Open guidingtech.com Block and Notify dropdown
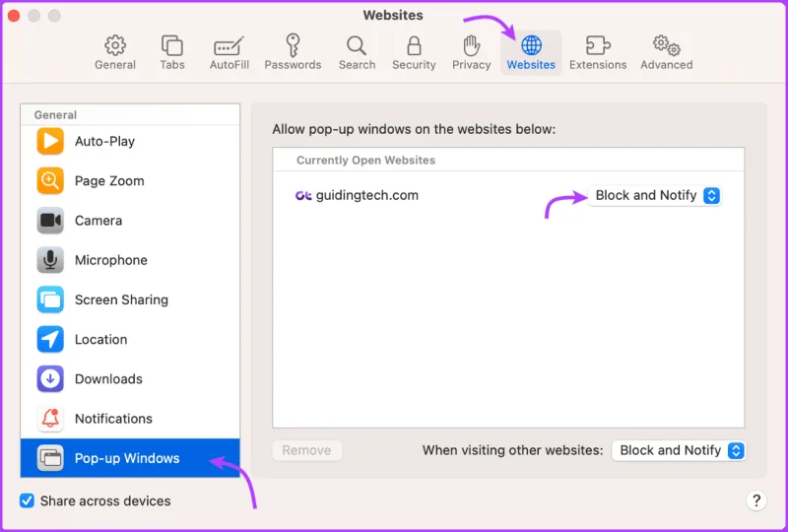Viewport: 788px width, 532px height. (654, 196)
